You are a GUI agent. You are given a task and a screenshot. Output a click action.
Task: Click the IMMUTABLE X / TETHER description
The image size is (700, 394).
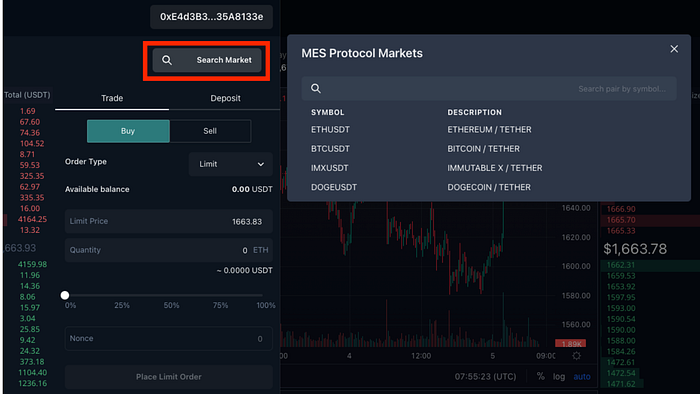point(495,168)
